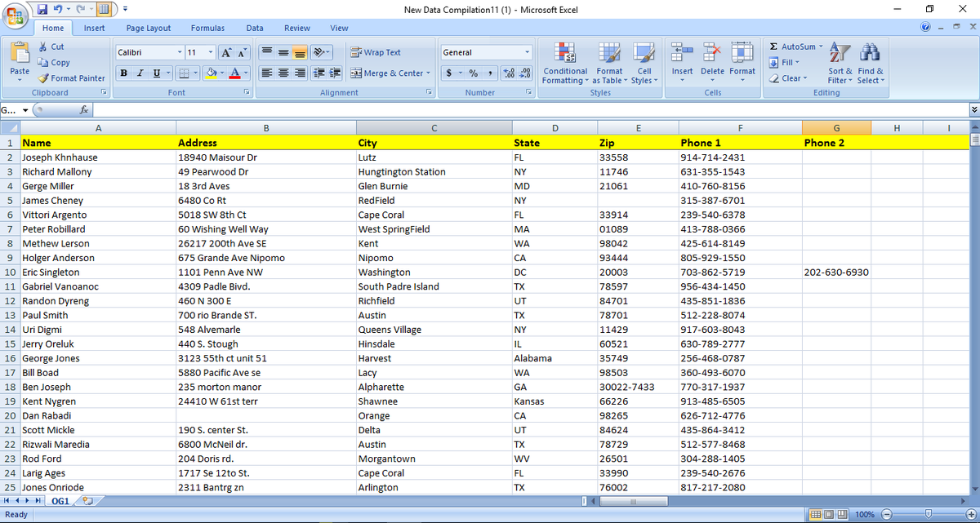Click the Insert cells button
Image resolution: width=980 pixels, height=523 pixels.
[x=682, y=61]
